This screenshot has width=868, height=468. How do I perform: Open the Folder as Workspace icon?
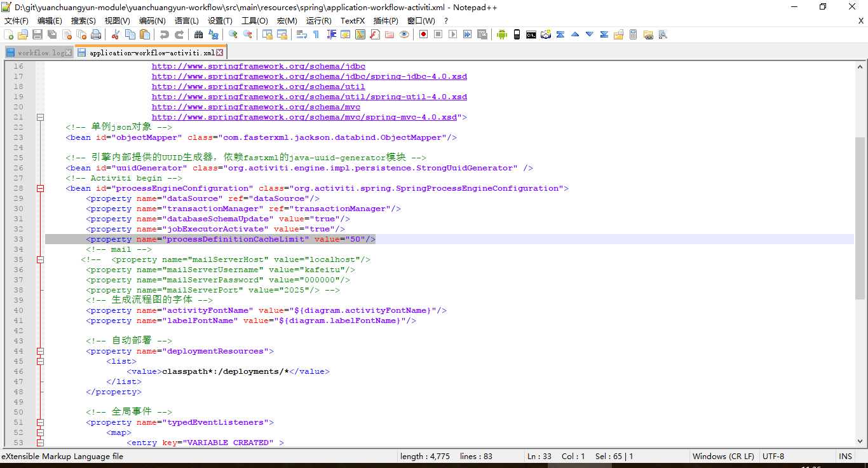coord(390,34)
